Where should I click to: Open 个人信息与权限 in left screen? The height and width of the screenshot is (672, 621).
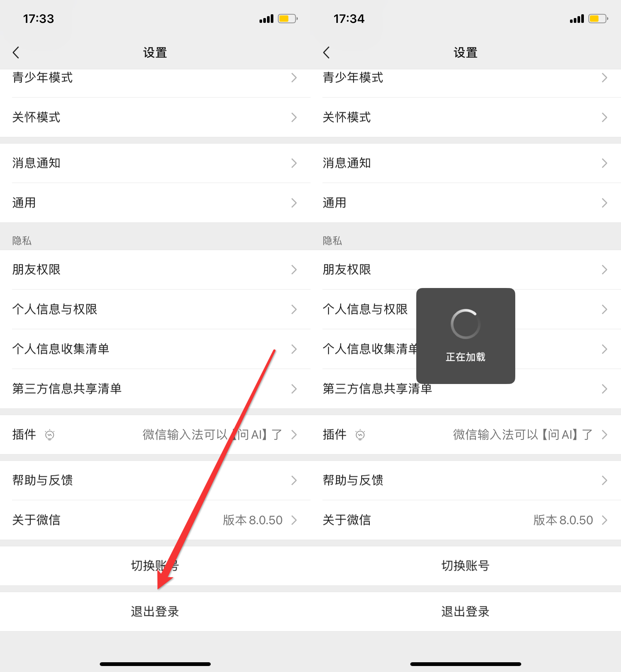tap(155, 309)
